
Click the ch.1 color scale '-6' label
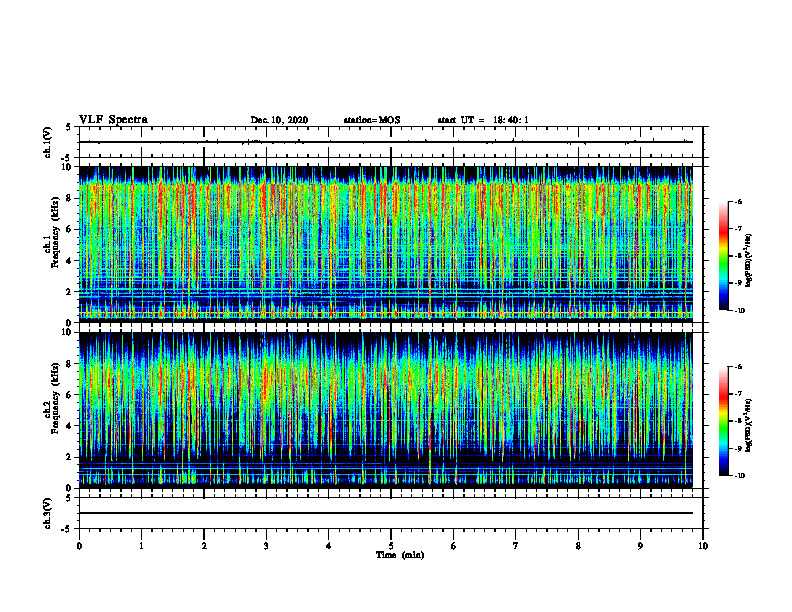(737, 202)
